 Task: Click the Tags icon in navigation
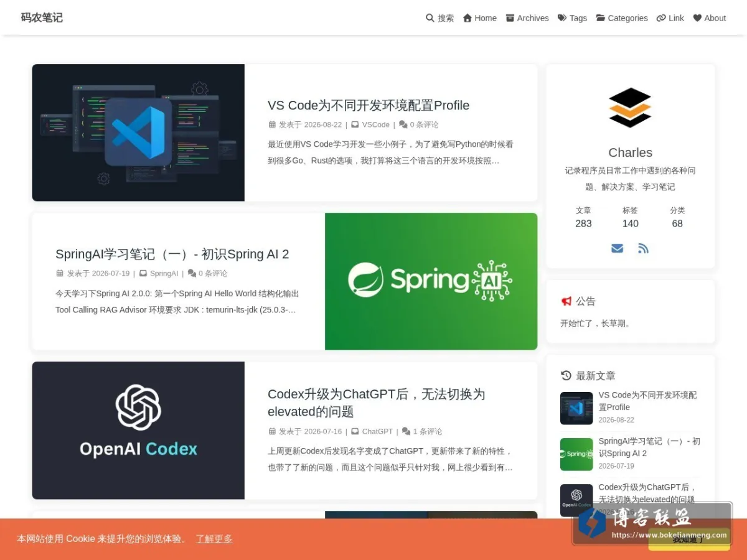562,18
